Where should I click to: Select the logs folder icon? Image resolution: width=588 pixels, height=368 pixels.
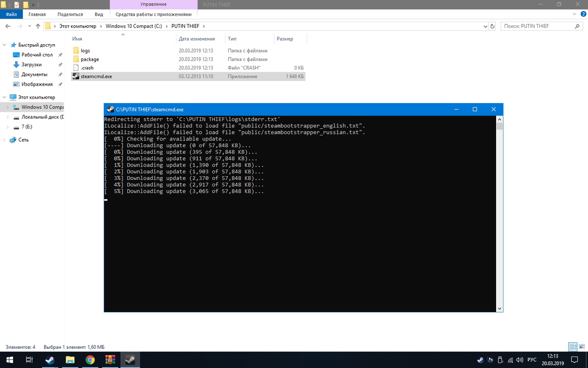pyautogui.click(x=76, y=51)
